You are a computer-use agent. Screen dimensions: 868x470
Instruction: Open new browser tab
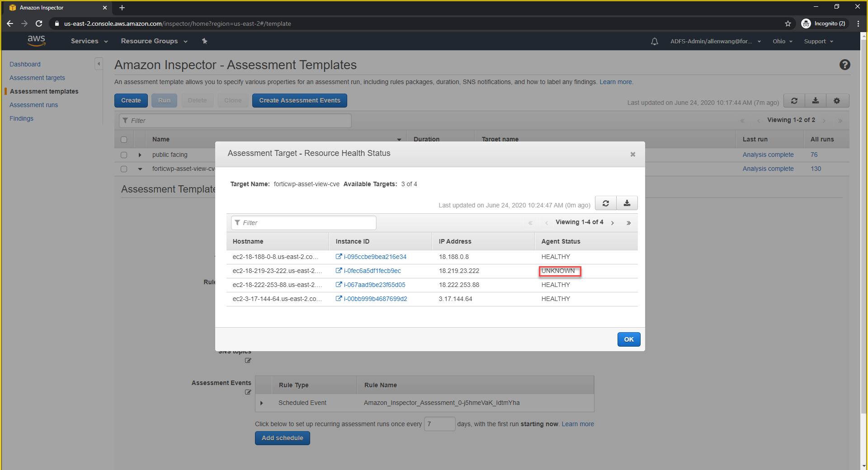click(122, 8)
